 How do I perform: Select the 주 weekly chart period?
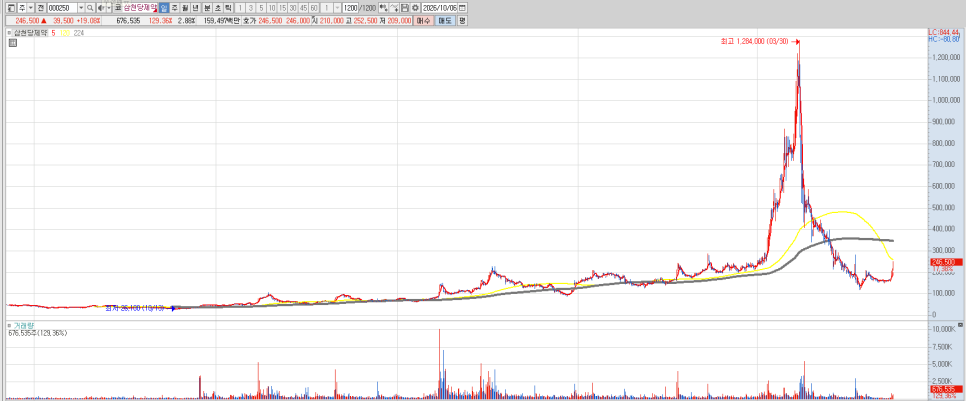(x=174, y=8)
